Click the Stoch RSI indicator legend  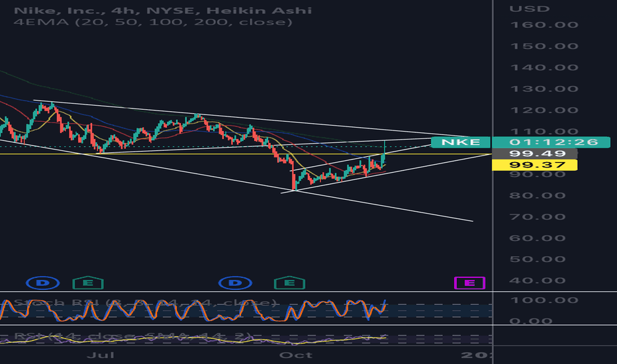click(x=146, y=302)
